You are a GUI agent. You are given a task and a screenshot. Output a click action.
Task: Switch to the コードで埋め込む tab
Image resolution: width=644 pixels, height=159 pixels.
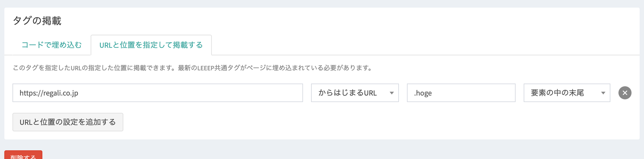coord(52,45)
